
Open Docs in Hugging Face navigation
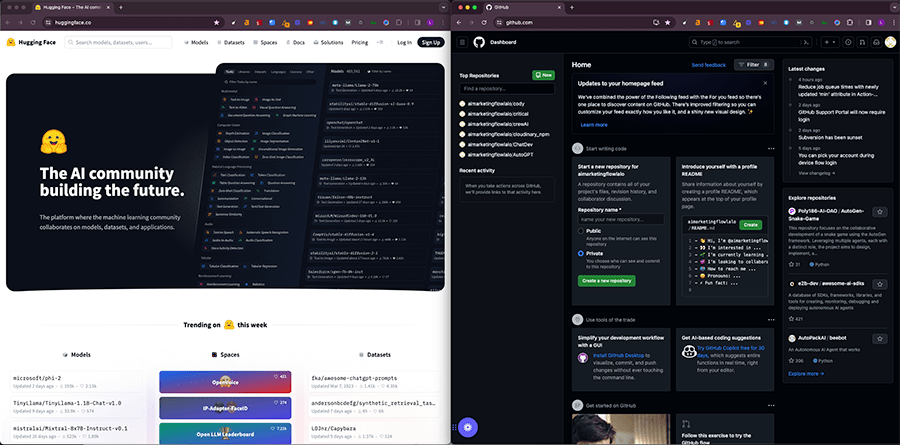coord(296,42)
